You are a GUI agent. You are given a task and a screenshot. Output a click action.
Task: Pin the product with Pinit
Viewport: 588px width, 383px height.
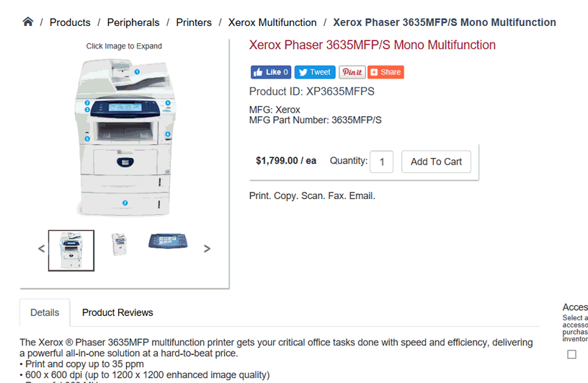352,72
